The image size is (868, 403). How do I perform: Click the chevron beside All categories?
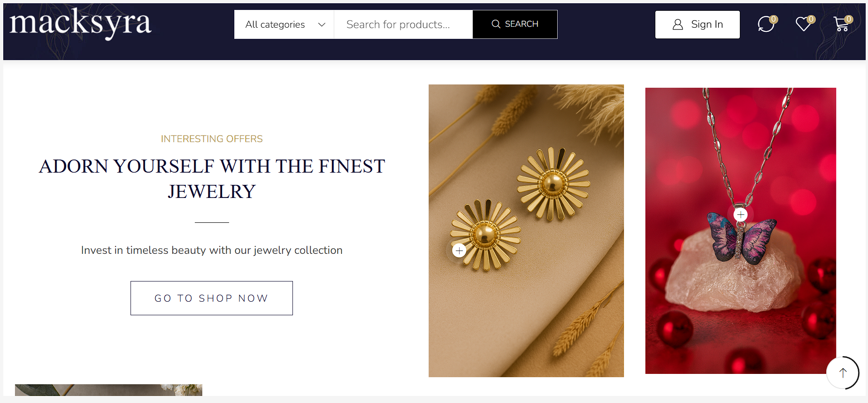click(x=322, y=24)
